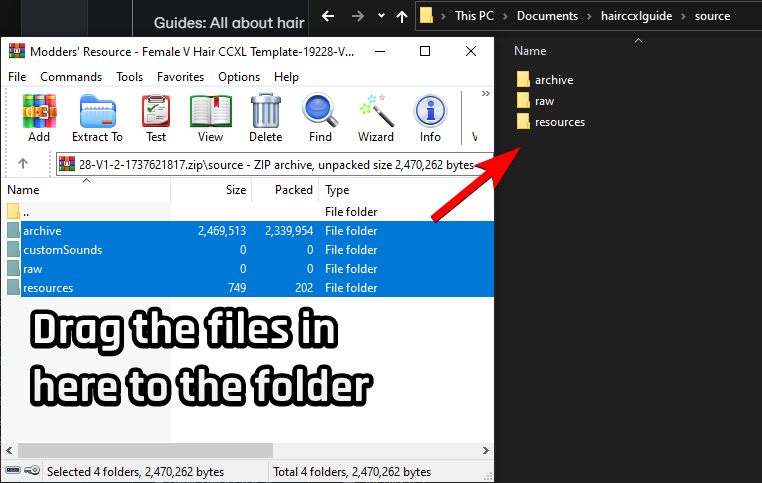The width and height of the screenshot is (762, 483).
Task: Open the View file icon
Action: (x=210, y=117)
